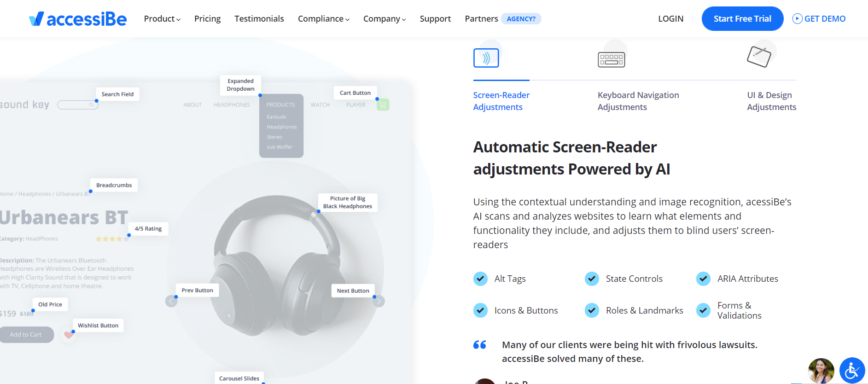This screenshot has height=384, width=868.
Task: Click the Old Price label tag
Action: tap(50, 304)
